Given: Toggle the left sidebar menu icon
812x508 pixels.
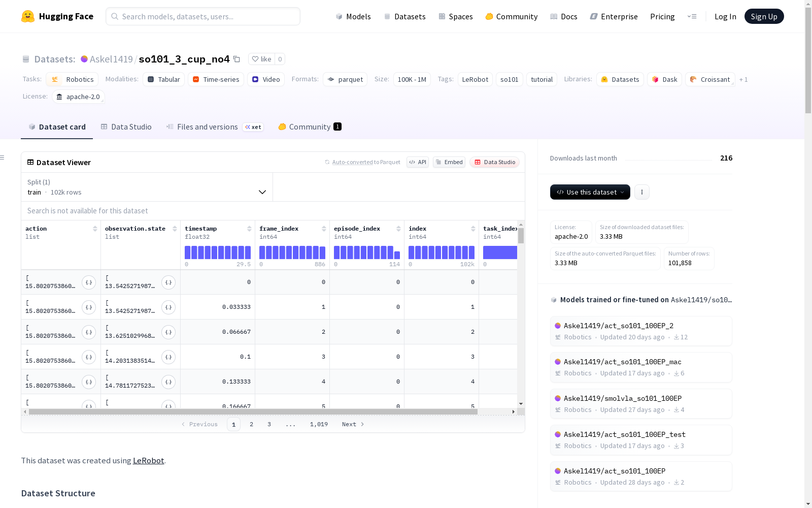Looking at the screenshot, I should pos(2,157).
